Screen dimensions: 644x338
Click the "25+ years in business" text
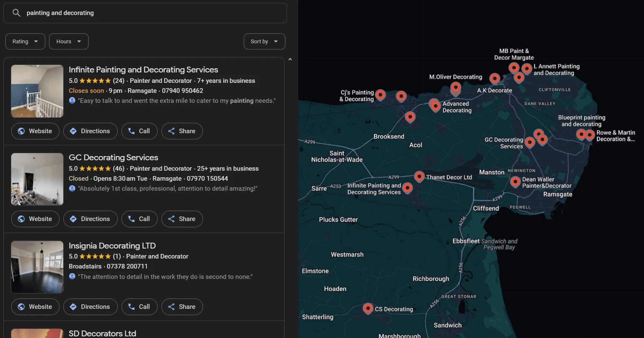pyautogui.click(x=228, y=169)
